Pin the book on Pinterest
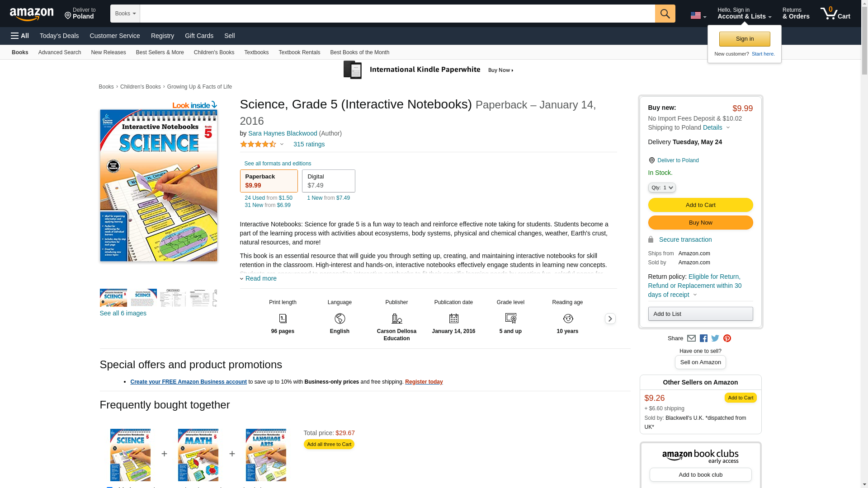868x488 pixels. tap(727, 338)
